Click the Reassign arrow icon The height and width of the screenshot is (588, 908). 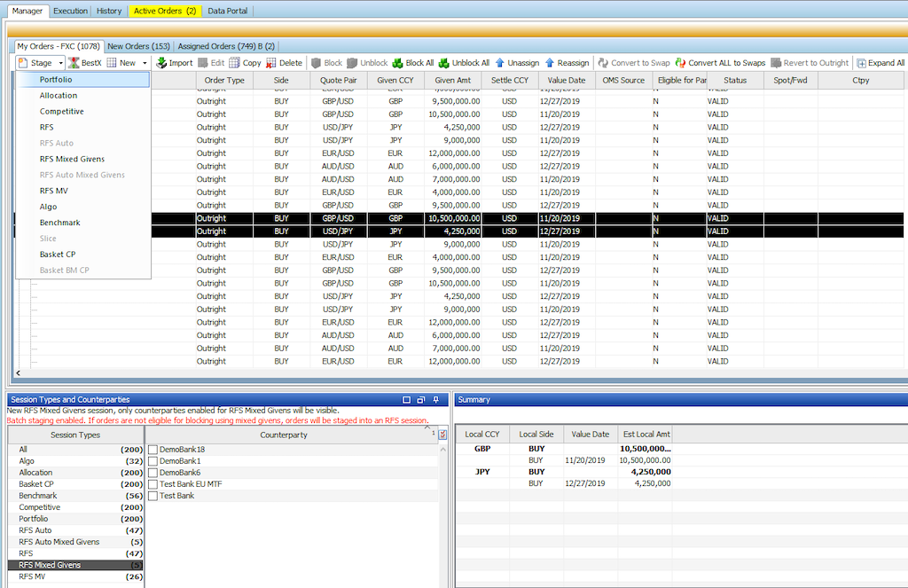(550, 63)
